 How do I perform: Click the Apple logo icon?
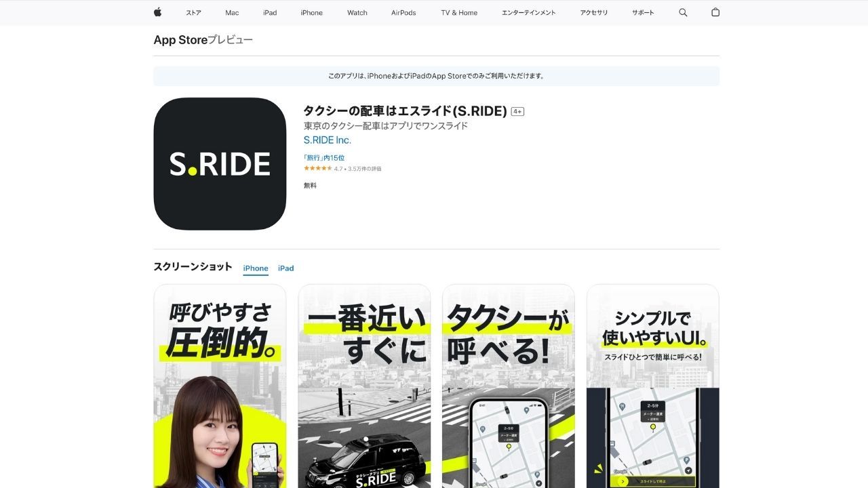click(x=157, y=12)
